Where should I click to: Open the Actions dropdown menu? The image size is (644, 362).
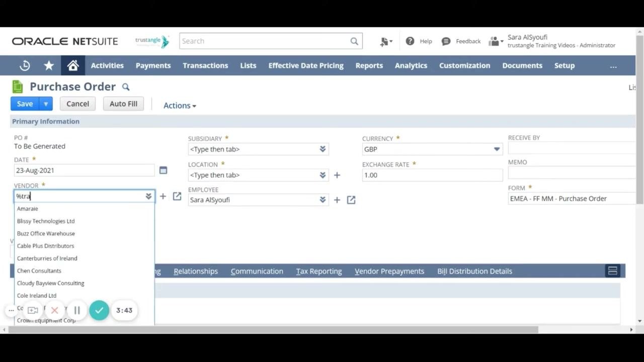pyautogui.click(x=180, y=106)
